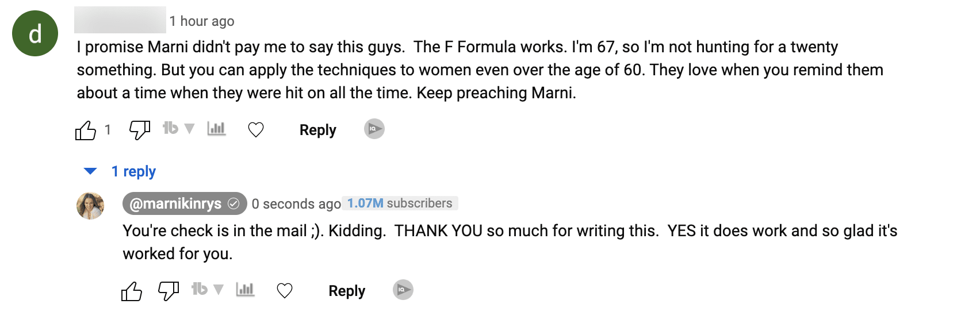This screenshot has height=323, width=980.
Task: Like the marnikinrys reply with thumbs up
Action: pyautogui.click(x=132, y=291)
